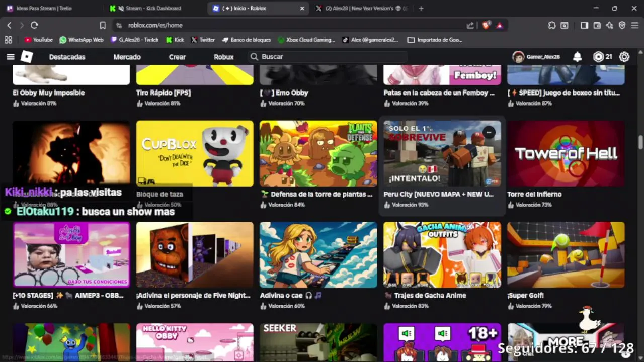Click the Roblox logo icon
The height and width of the screenshot is (362, 644).
[27, 57]
